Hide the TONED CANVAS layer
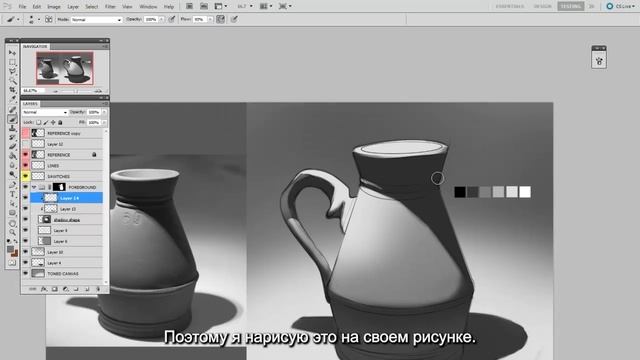The image size is (640, 360). point(26,273)
